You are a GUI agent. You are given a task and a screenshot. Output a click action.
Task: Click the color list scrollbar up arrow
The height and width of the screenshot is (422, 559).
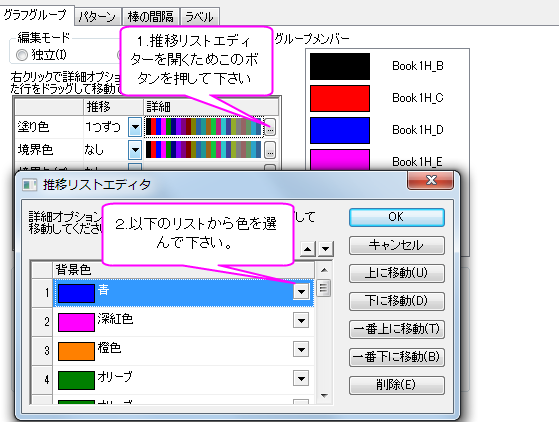(324, 270)
